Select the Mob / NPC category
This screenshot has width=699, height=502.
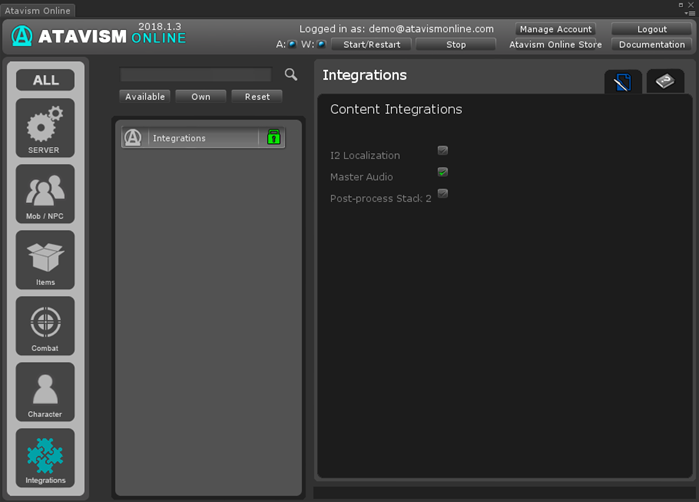[x=45, y=193]
